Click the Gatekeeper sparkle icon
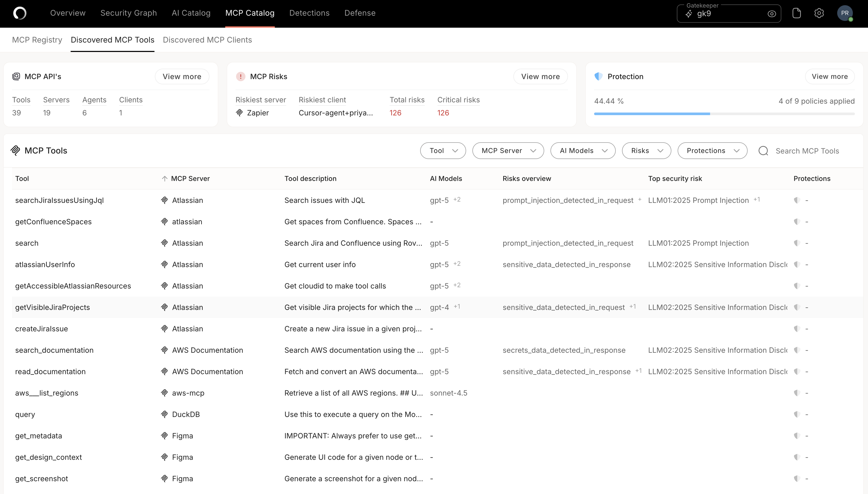 pos(689,14)
